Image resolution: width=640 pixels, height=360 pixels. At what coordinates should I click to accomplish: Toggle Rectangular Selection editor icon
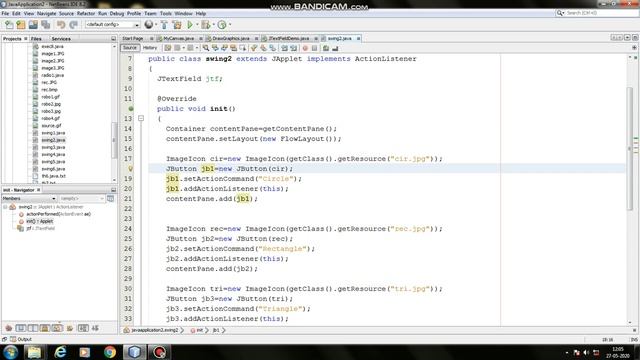(243, 48)
